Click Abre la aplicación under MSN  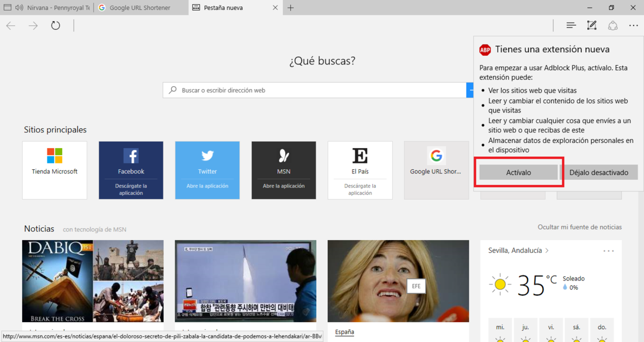coord(284,186)
